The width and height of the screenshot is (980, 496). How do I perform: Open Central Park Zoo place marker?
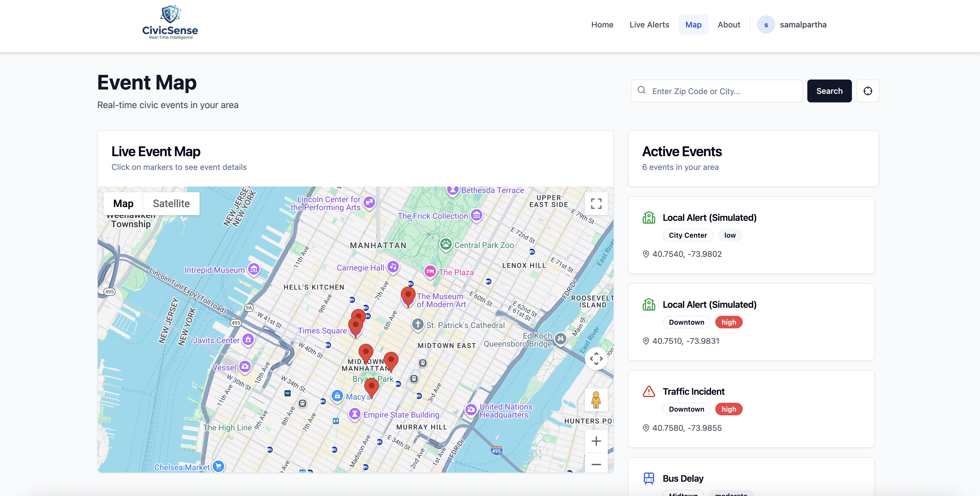pyautogui.click(x=445, y=244)
